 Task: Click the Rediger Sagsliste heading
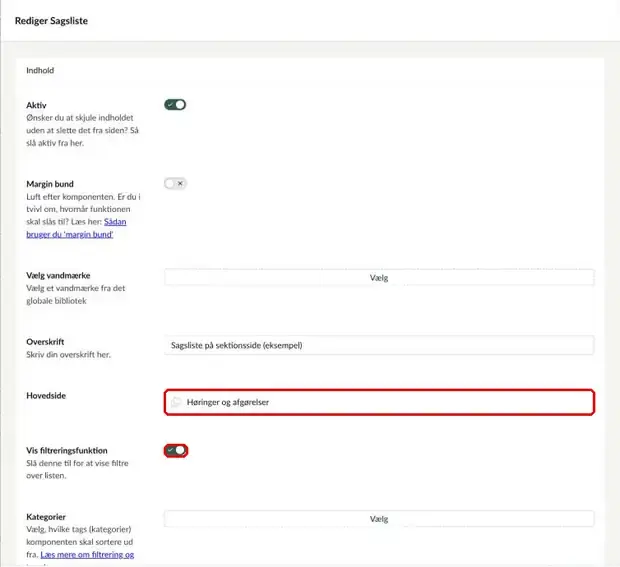coord(51,21)
